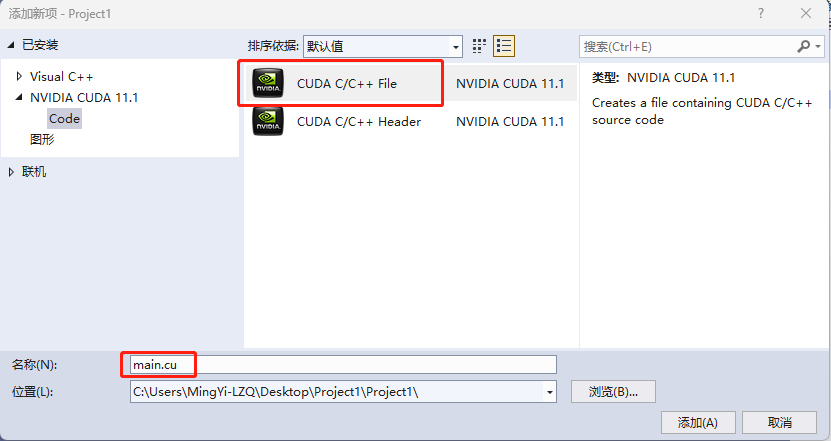Screen dimensions: 831x441
Task: Switch to small icons grid view
Action: click(479, 46)
